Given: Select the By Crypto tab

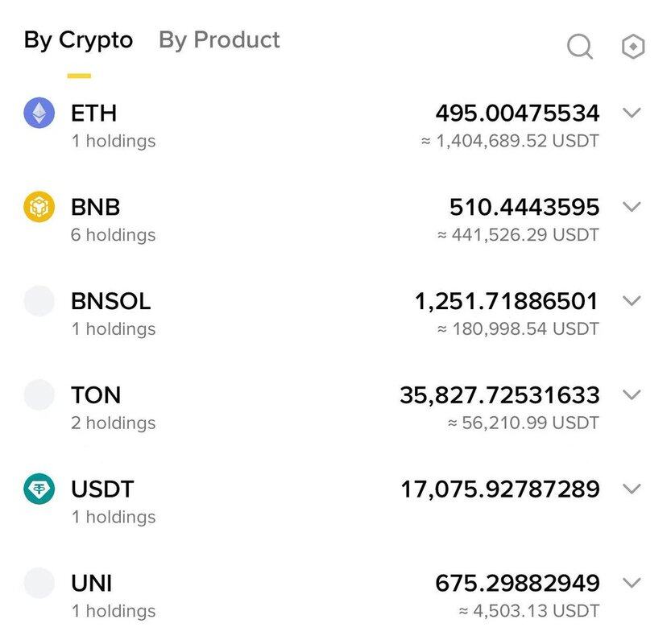Looking at the screenshot, I should tap(78, 40).
